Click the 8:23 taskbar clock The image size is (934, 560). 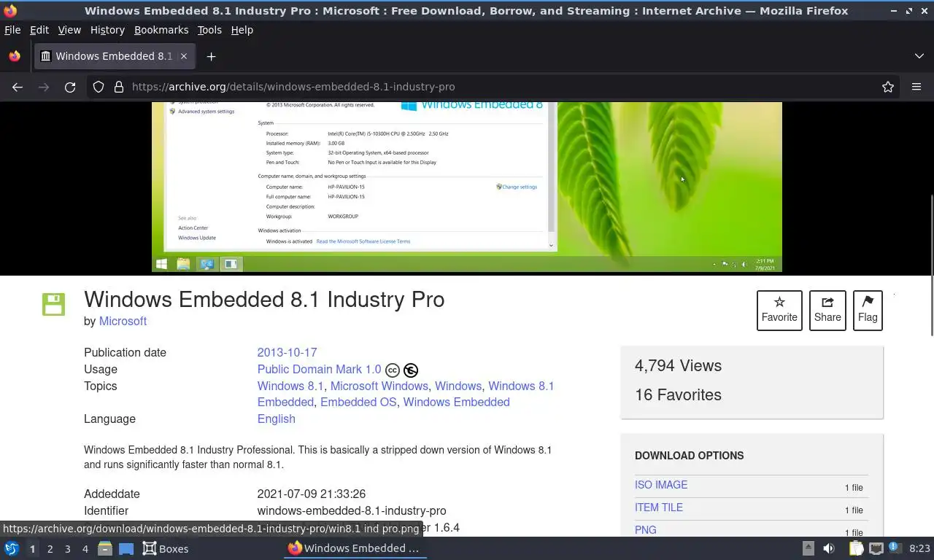click(919, 548)
